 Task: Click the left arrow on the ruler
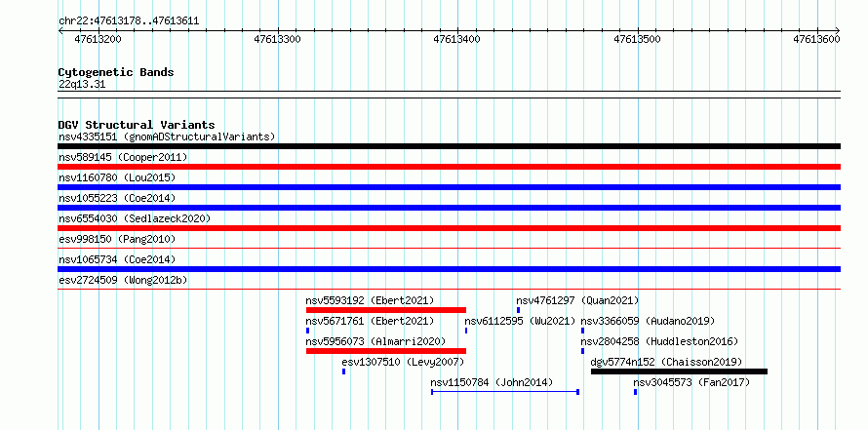pos(60,30)
